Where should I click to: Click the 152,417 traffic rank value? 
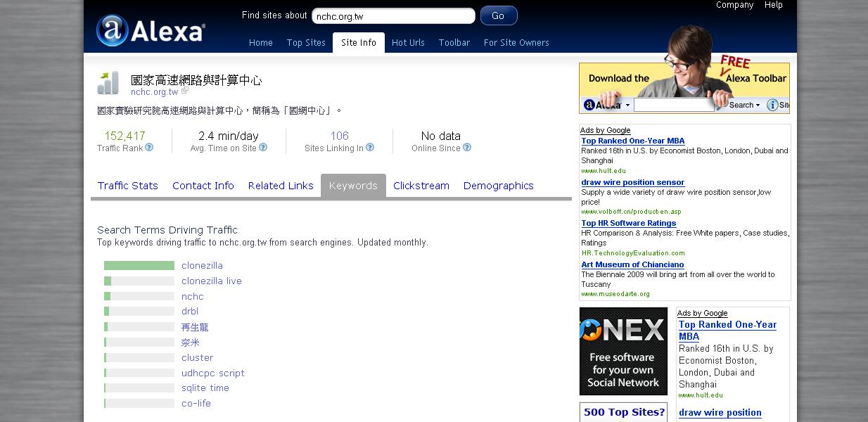pyautogui.click(x=125, y=136)
